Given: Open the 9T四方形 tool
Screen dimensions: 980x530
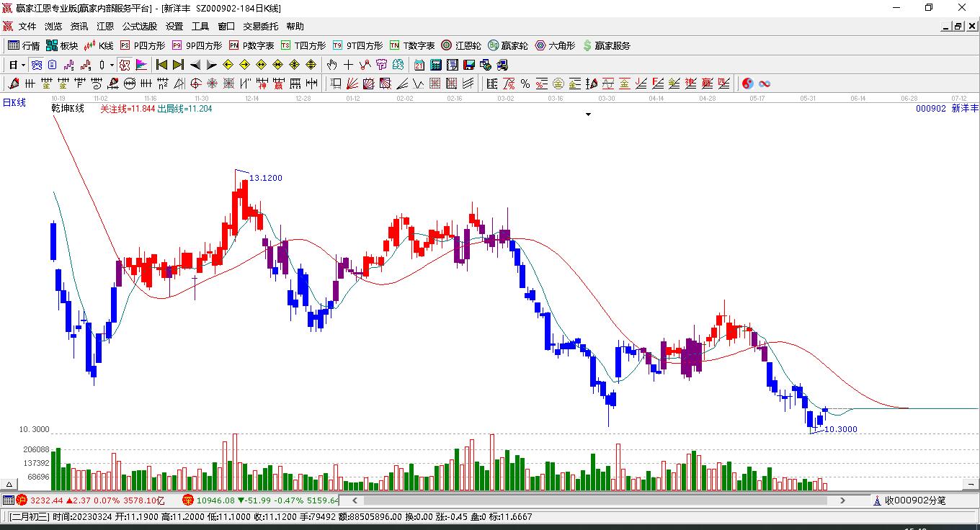Looking at the screenshot, I should (357, 45).
